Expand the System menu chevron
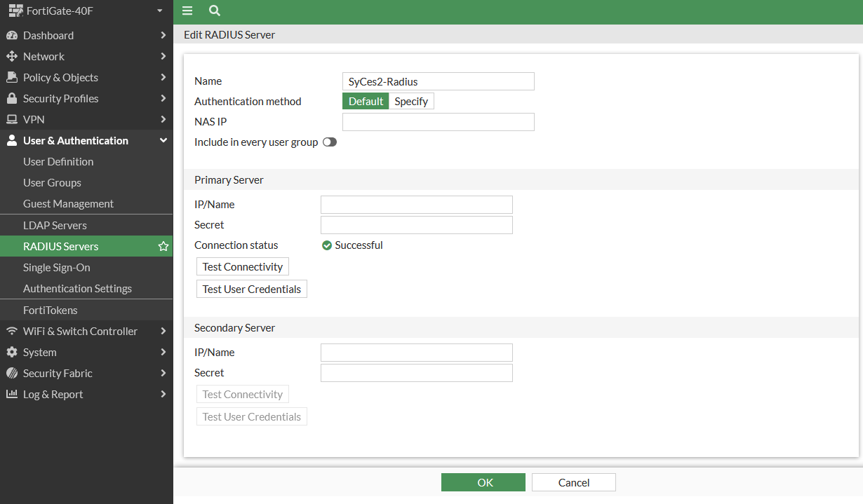The width and height of the screenshot is (863, 504). click(163, 352)
